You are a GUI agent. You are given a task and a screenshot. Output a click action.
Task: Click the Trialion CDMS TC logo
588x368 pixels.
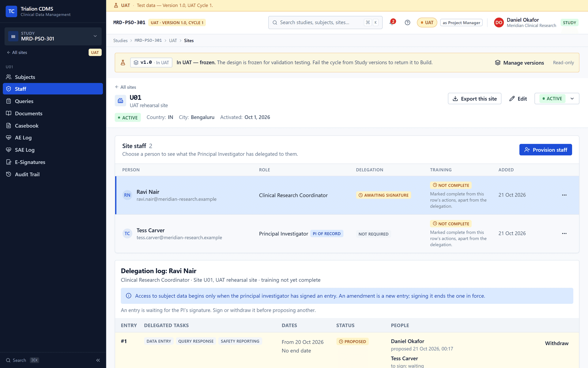pyautogui.click(x=11, y=11)
